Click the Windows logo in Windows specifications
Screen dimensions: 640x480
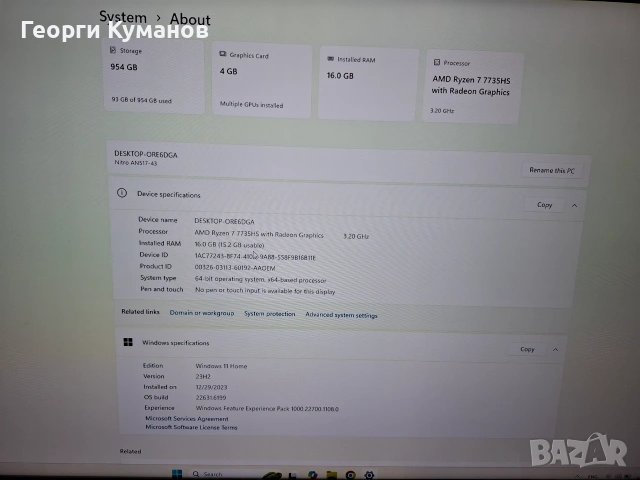coord(128,342)
